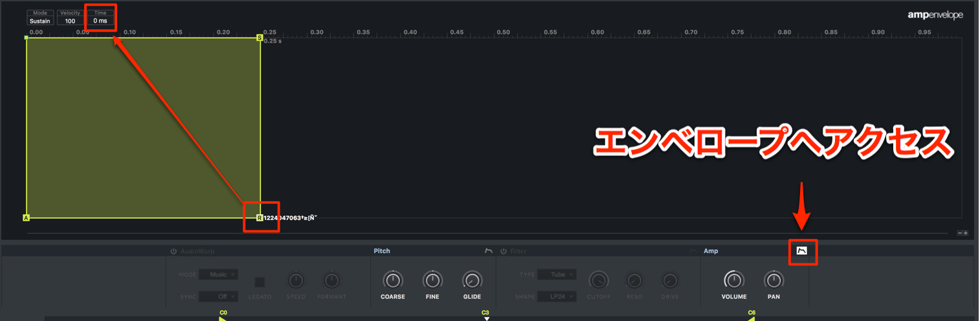The width and height of the screenshot is (980, 321).
Task: Click the FINE pitch knob
Action: point(432,280)
